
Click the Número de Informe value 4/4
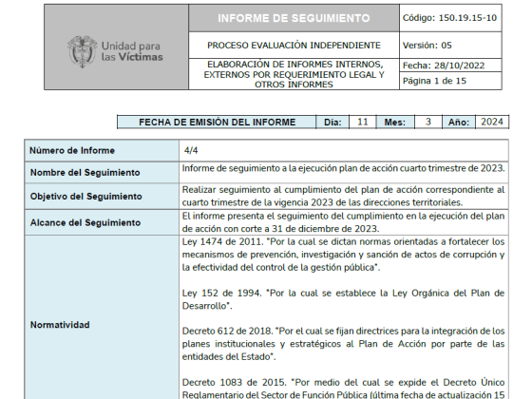(191, 150)
